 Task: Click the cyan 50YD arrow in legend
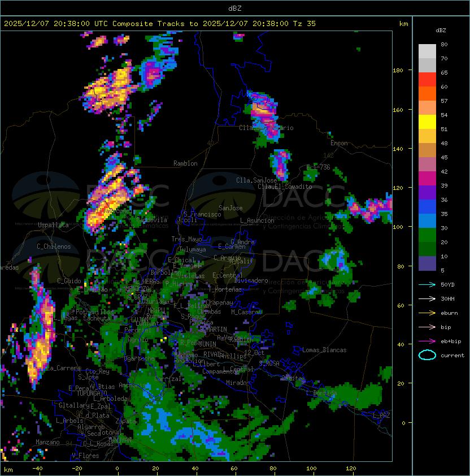(x=427, y=285)
